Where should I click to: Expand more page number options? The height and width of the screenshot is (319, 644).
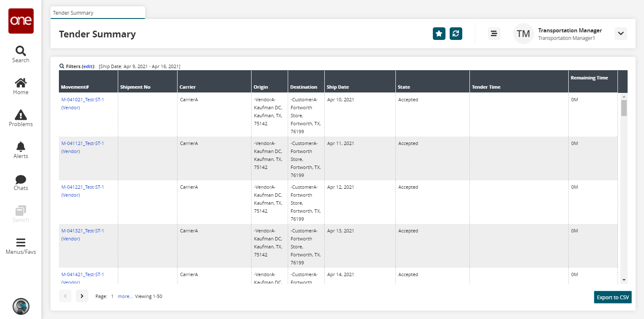tap(125, 296)
